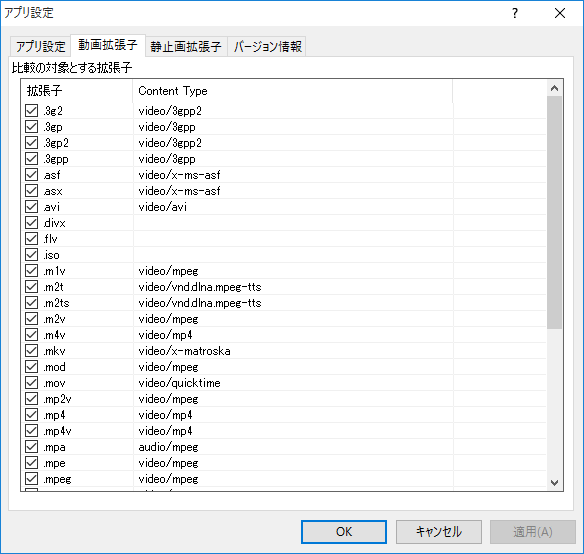Image resolution: width=584 pixels, height=554 pixels.
Task: Close the アプリ設定 dialog
Action: 560,13
